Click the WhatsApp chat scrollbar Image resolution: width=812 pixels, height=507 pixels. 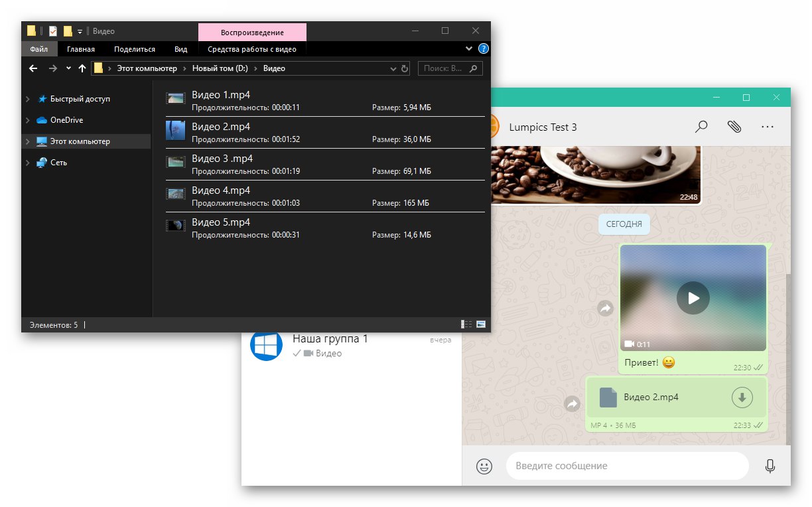787,358
